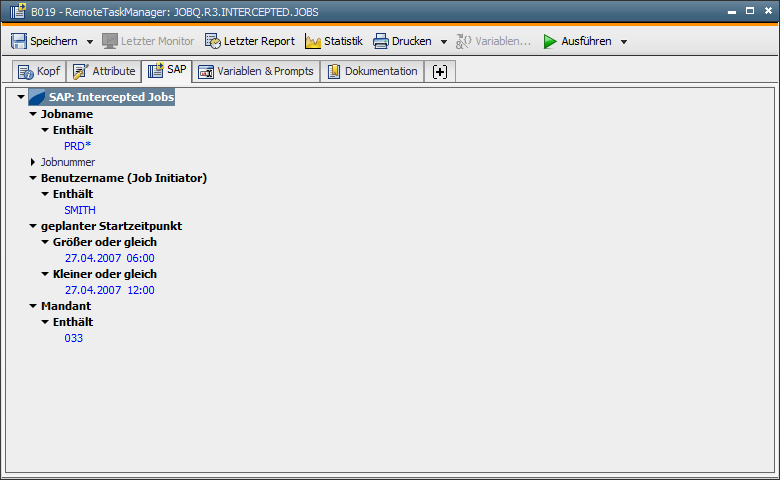The height and width of the screenshot is (480, 780).
Task: Expand the Jobnummer node
Action: pyautogui.click(x=33, y=162)
